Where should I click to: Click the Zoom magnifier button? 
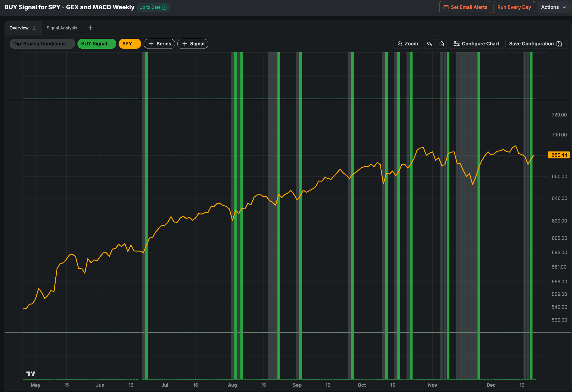click(x=407, y=43)
